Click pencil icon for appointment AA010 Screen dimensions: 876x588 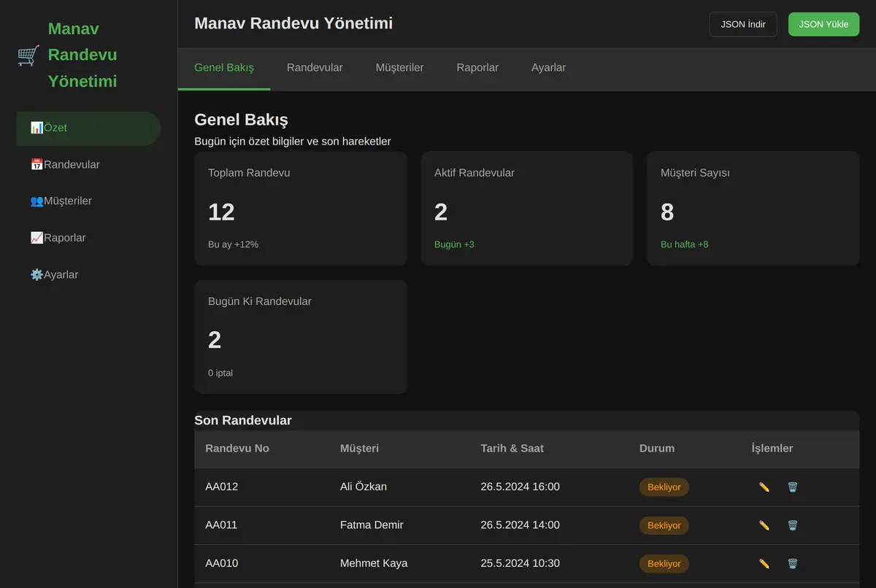point(764,563)
